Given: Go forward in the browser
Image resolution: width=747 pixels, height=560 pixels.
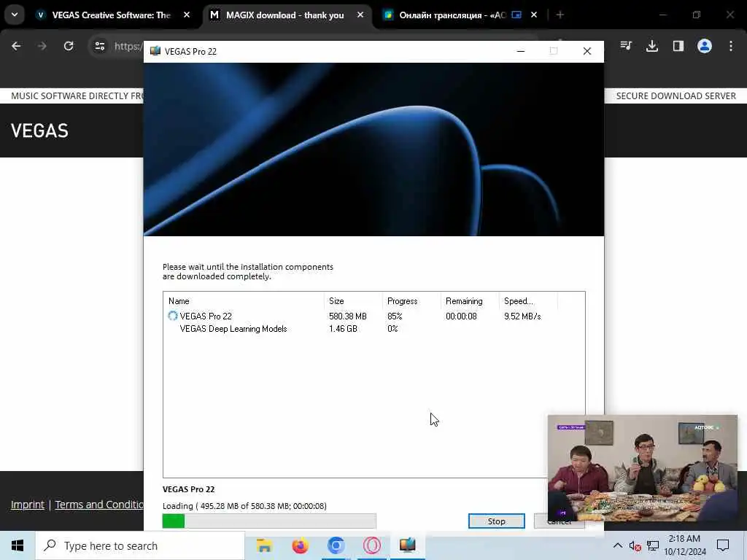Looking at the screenshot, I should pyautogui.click(x=42, y=46).
